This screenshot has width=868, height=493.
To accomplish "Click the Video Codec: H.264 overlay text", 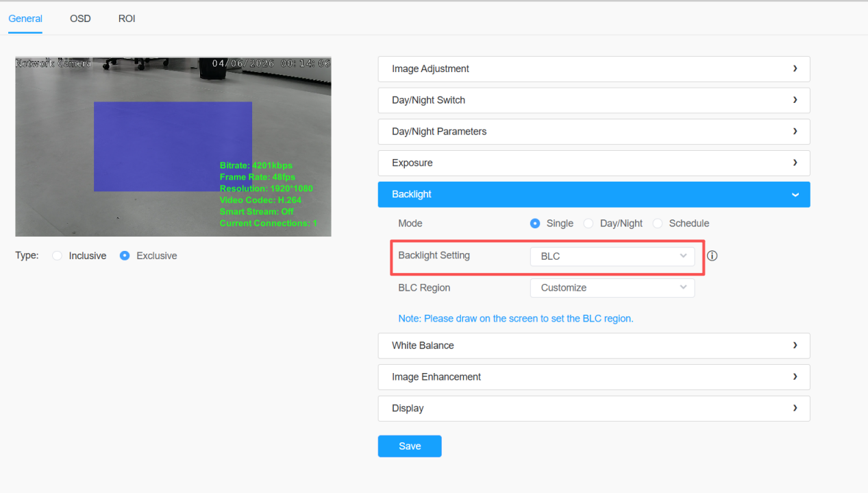I will tap(260, 200).
